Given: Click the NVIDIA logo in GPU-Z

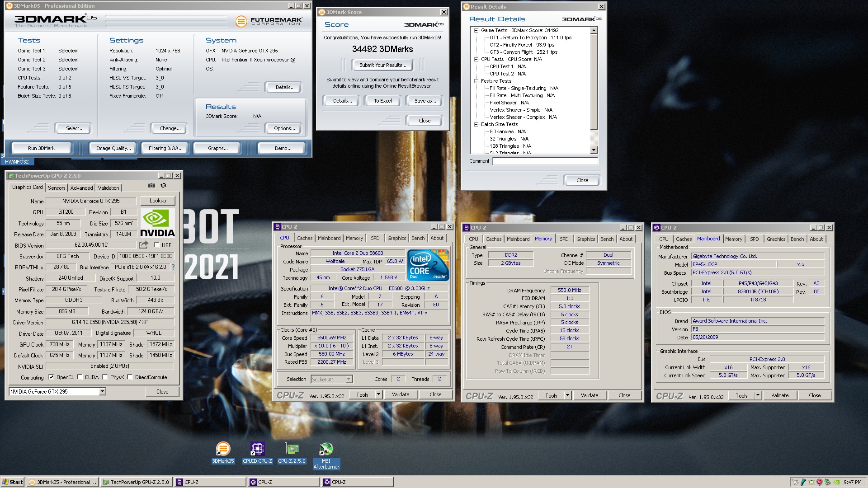Looking at the screenshot, I should tap(157, 223).
